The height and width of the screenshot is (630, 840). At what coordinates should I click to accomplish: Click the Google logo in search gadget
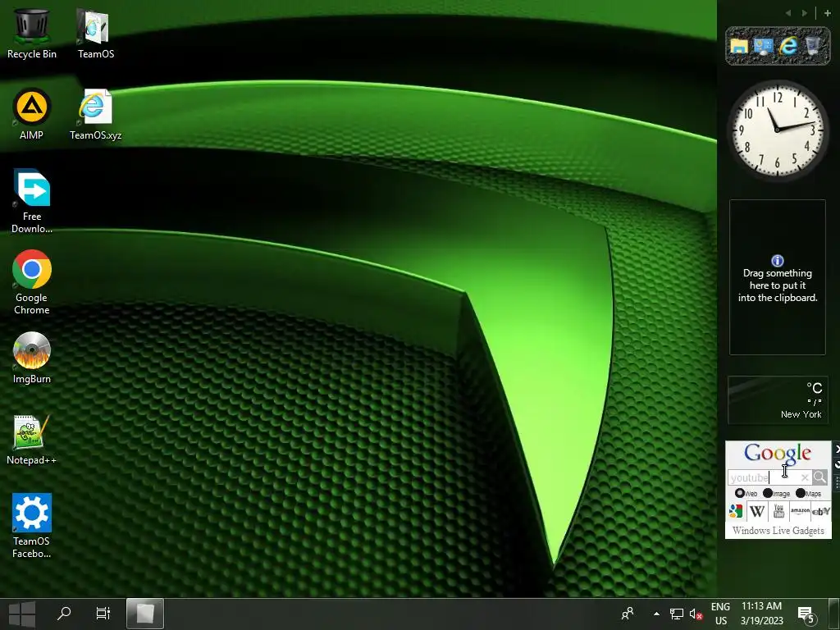pyautogui.click(x=778, y=453)
